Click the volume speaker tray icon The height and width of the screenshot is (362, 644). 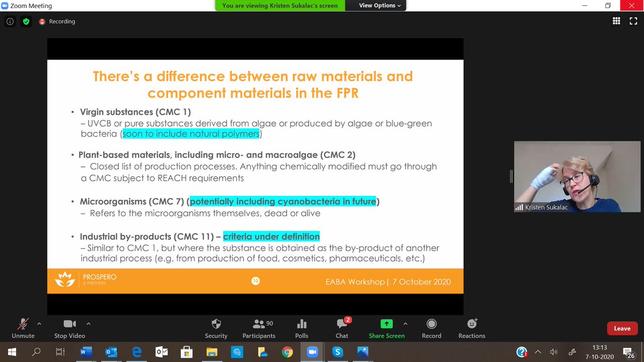(554, 352)
